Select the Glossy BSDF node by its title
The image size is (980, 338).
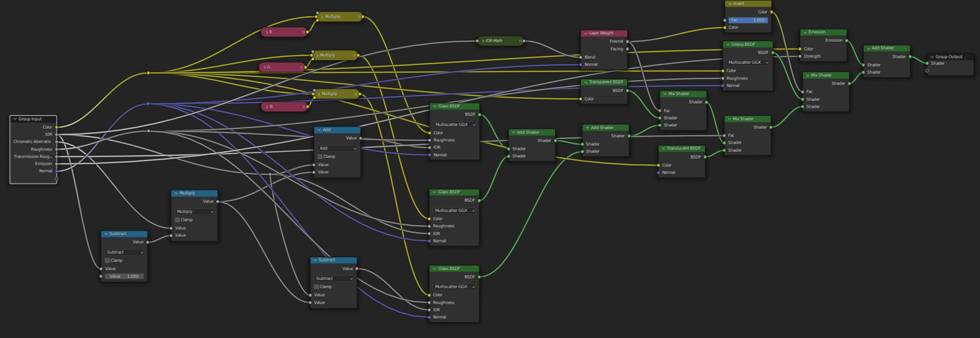pos(743,44)
